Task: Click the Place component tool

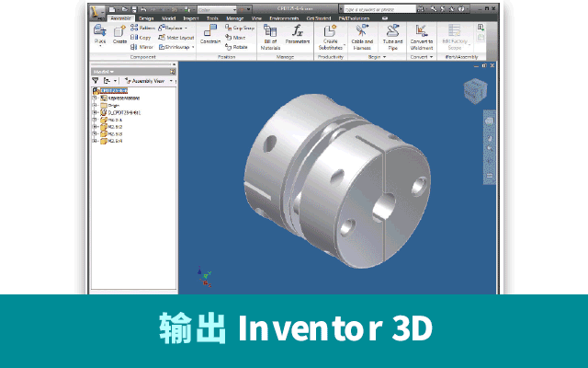Action: (x=100, y=35)
